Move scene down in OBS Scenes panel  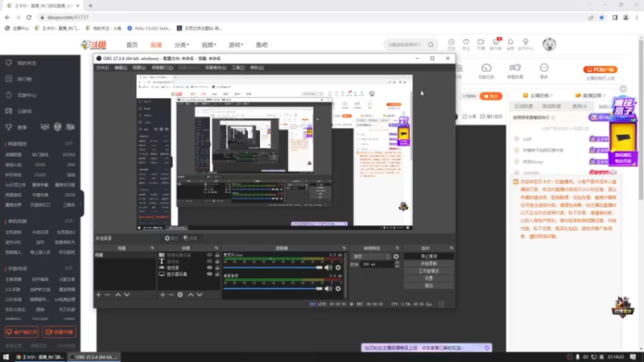point(127,294)
